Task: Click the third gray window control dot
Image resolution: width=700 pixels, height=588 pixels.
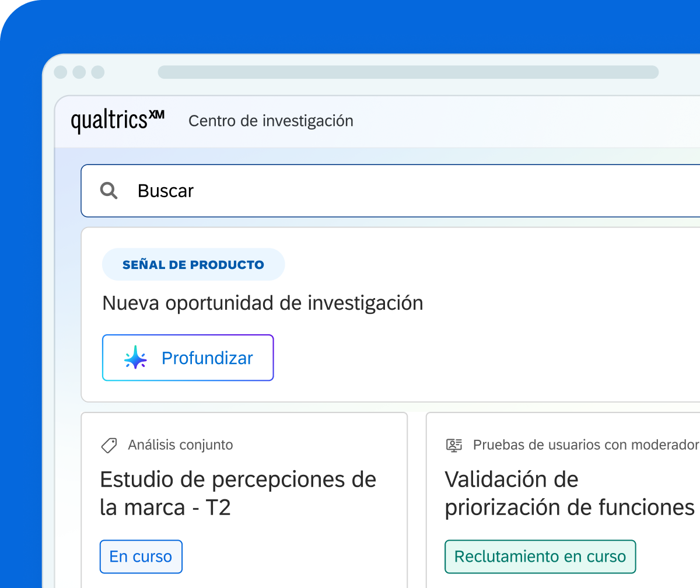Action: [98, 72]
